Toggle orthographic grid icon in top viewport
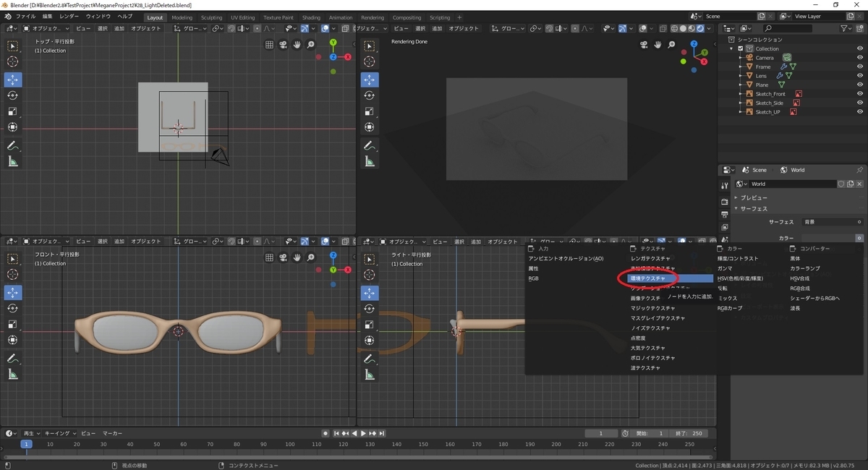868x470 pixels. (269, 45)
